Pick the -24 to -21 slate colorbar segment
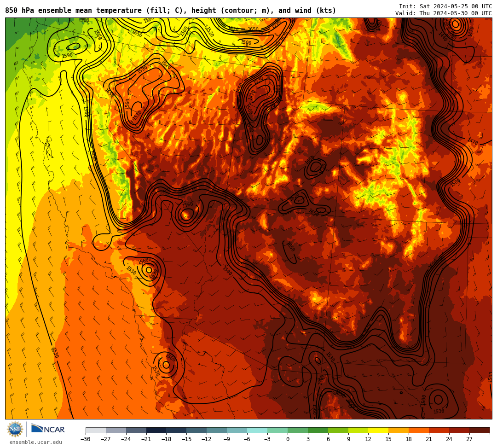The height and width of the screenshot is (448, 497). (136, 430)
